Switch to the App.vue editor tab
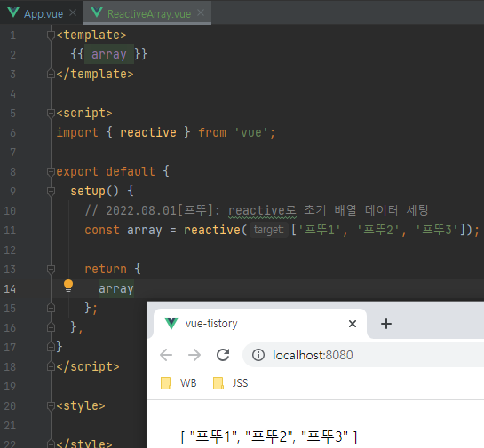 [x=42, y=13]
